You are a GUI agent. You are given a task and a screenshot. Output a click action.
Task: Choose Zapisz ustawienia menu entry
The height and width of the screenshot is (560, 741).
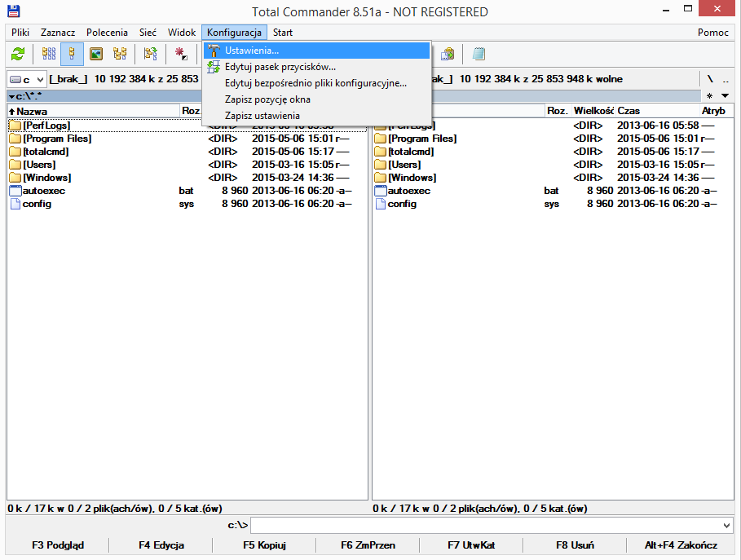click(316, 115)
